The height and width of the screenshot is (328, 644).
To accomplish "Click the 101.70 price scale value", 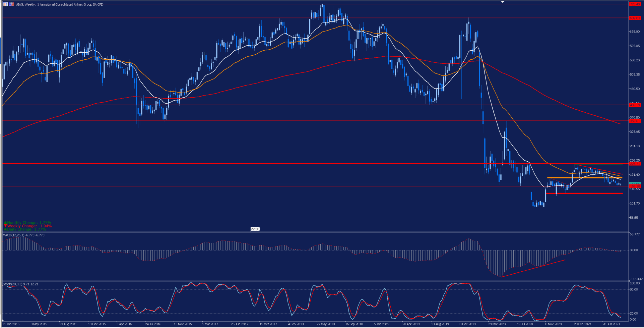I will [635, 203].
